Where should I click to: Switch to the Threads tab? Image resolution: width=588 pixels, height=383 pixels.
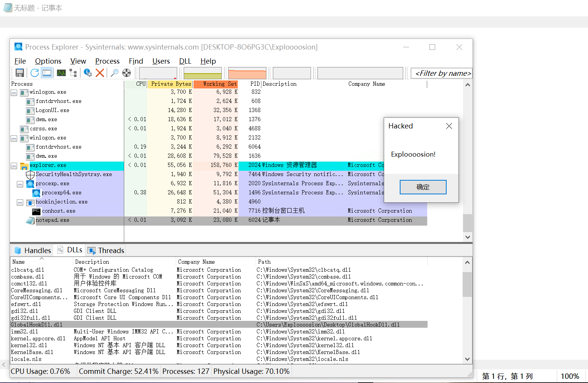[x=106, y=250]
